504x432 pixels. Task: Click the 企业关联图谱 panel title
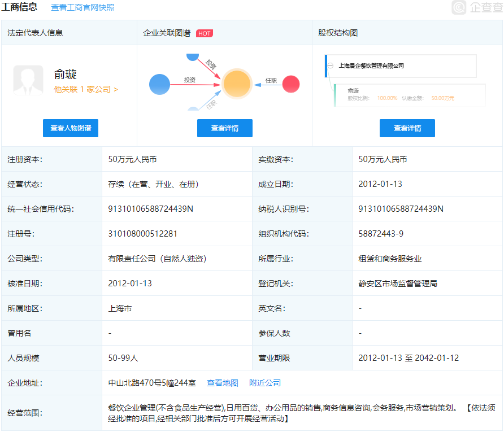click(167, 33)
